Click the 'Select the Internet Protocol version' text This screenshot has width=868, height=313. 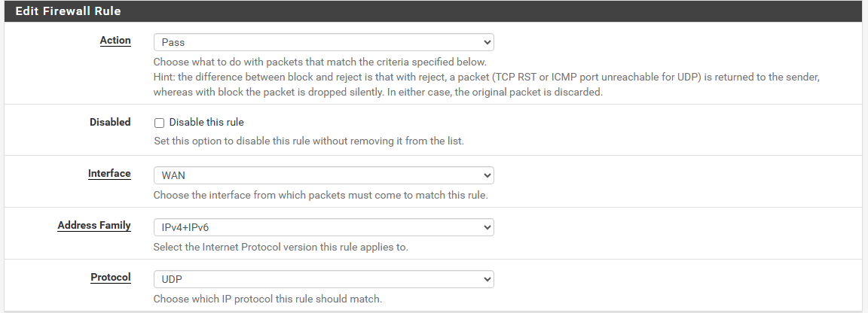point(280,247)
